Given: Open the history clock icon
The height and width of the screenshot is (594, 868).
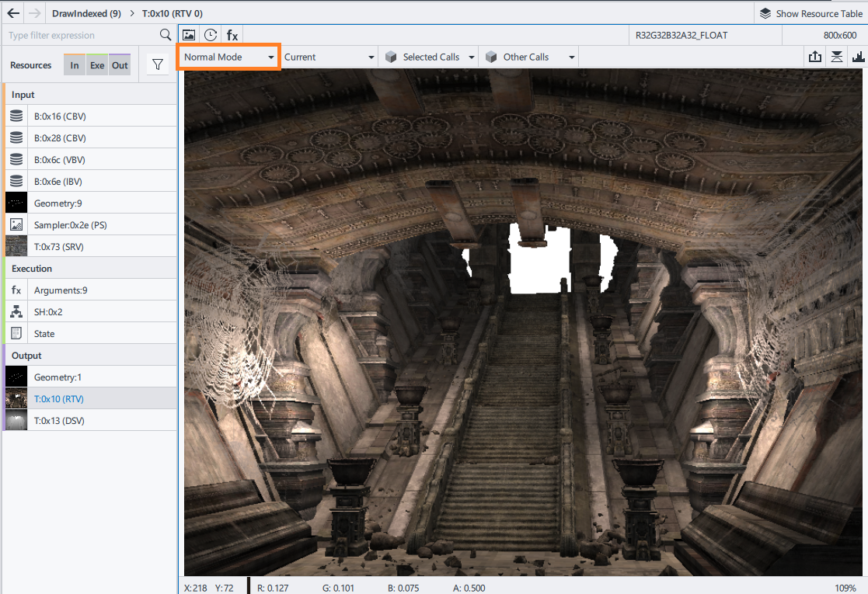Looking at the screenshot, I should click(211, 35).
